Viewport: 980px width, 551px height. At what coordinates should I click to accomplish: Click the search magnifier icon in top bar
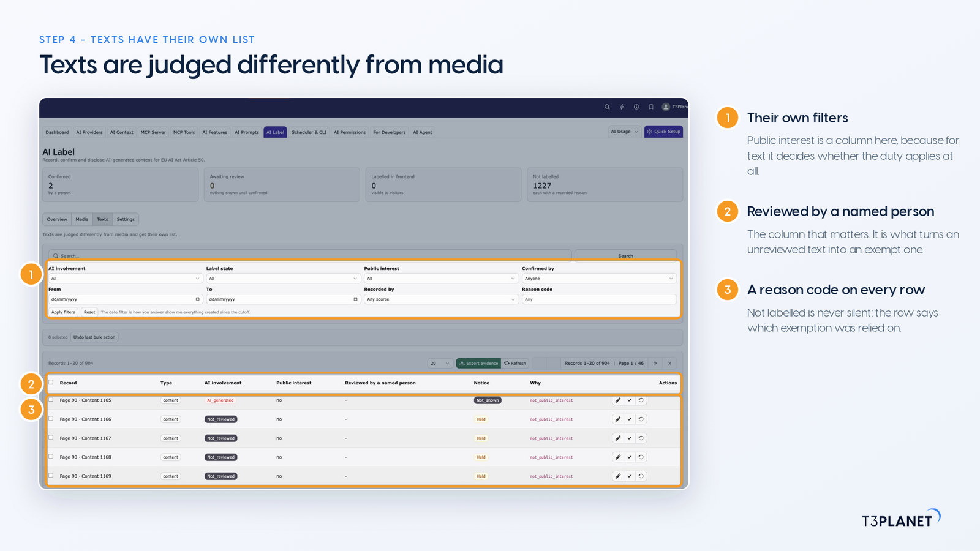607,107
